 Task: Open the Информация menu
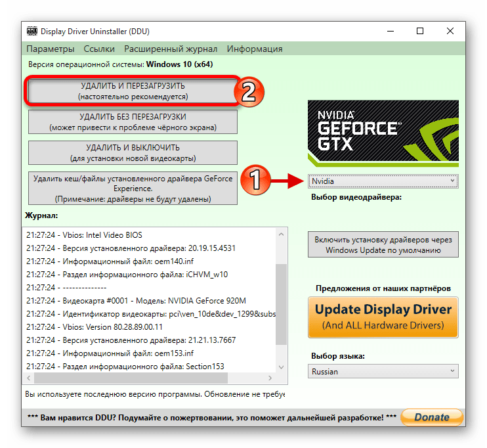255,49
